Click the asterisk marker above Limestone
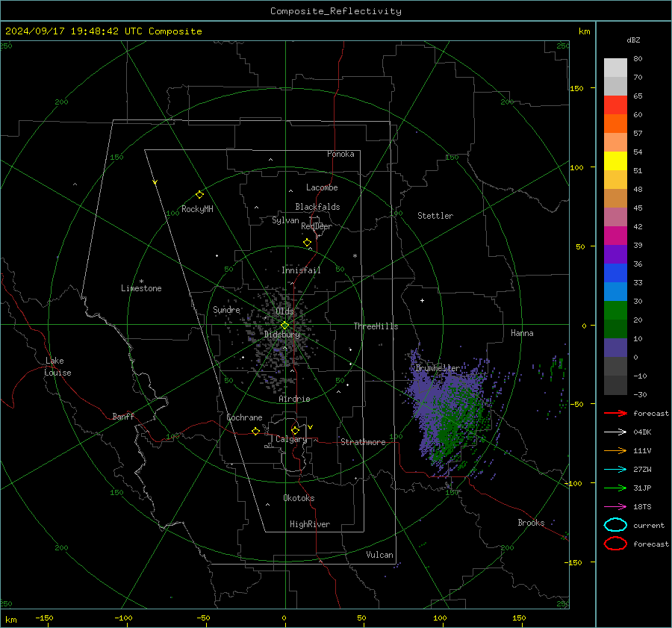Screen dimensions: 672x628 click(x=141, y=282)
